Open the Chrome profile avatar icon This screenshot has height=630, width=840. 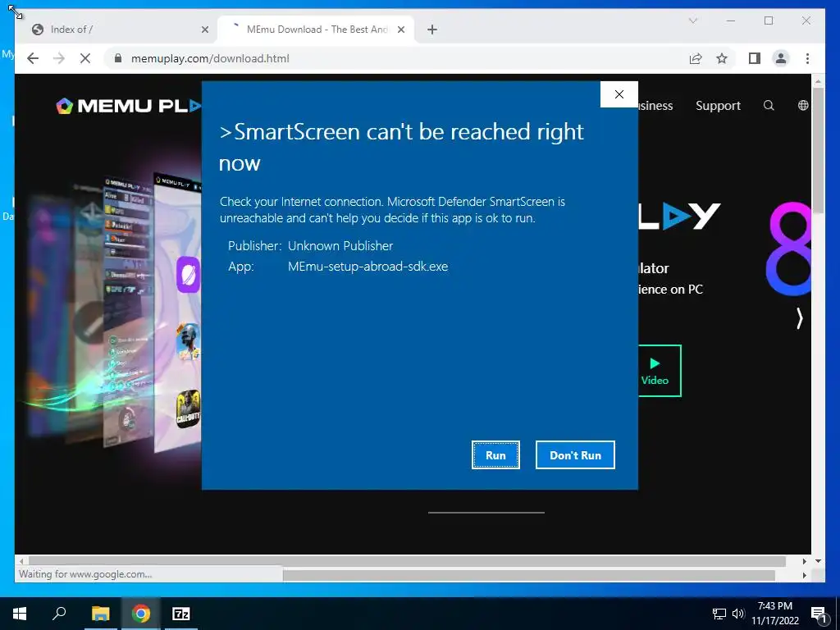[x=781, y=58]
